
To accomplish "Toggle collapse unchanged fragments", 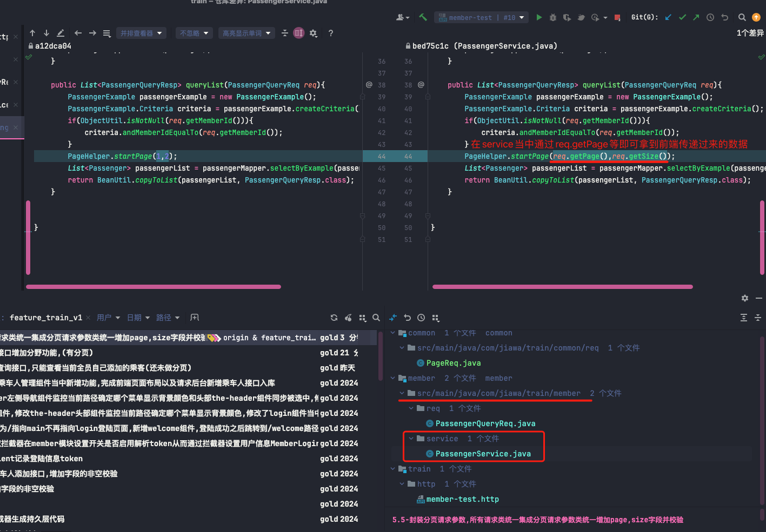I will tap(285, 33).
